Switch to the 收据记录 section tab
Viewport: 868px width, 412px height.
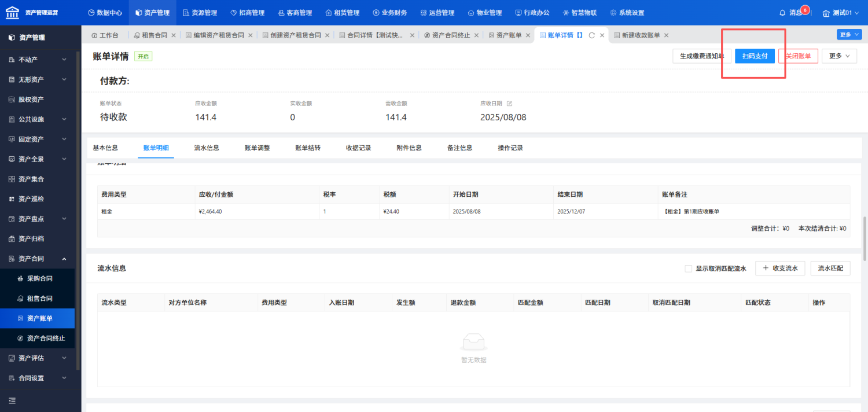coord(358,148)
